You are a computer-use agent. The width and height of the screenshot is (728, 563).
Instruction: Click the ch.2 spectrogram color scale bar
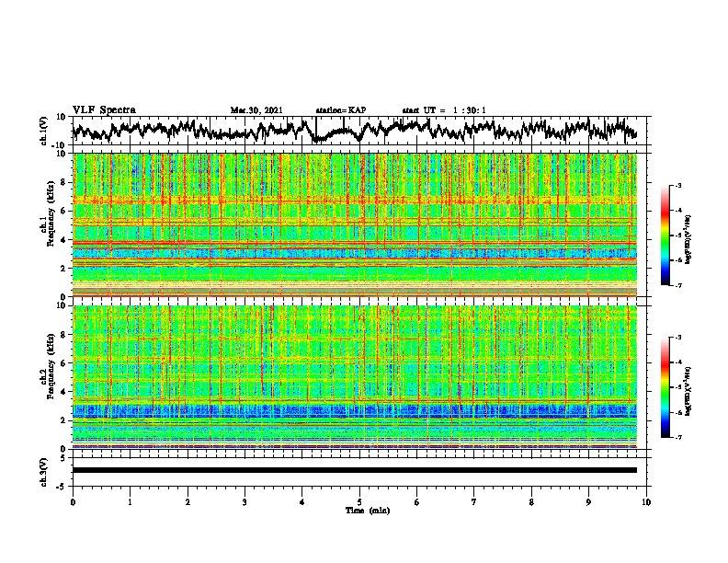tap(665, 387)
